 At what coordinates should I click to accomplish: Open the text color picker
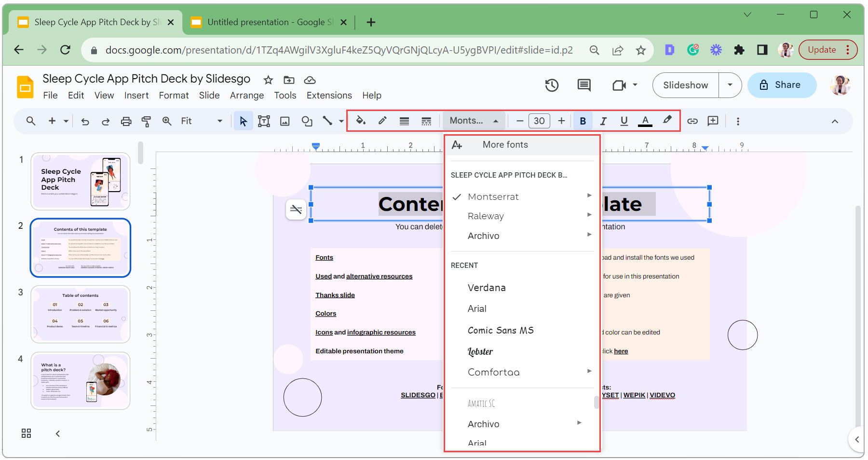[x=645, y=121]
